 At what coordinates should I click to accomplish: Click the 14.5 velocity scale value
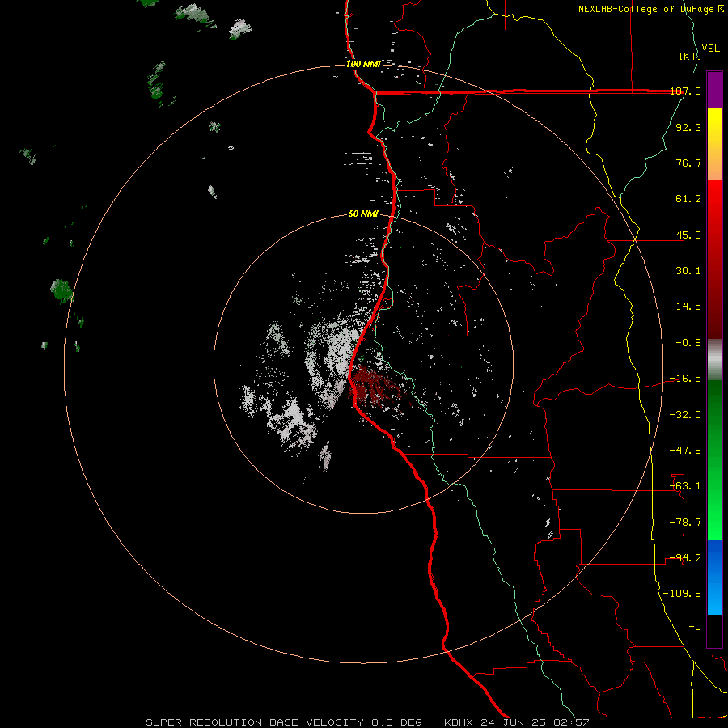click(x=688, y=307)
